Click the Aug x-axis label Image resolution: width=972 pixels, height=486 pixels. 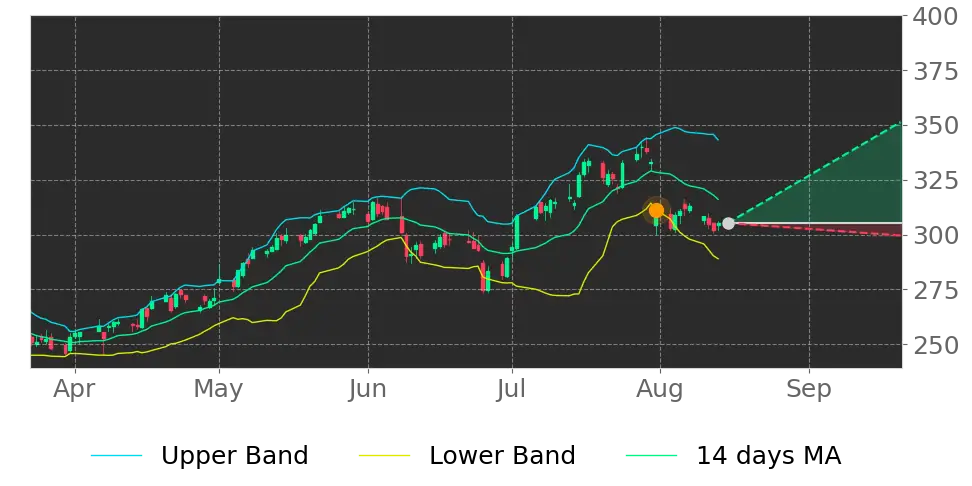coord(660,389)
